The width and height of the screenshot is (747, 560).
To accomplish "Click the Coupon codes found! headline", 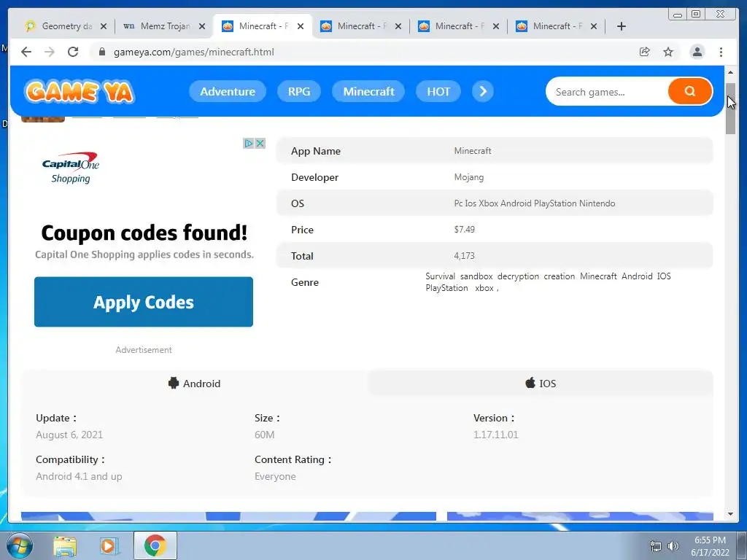I will tap(144, 233).
